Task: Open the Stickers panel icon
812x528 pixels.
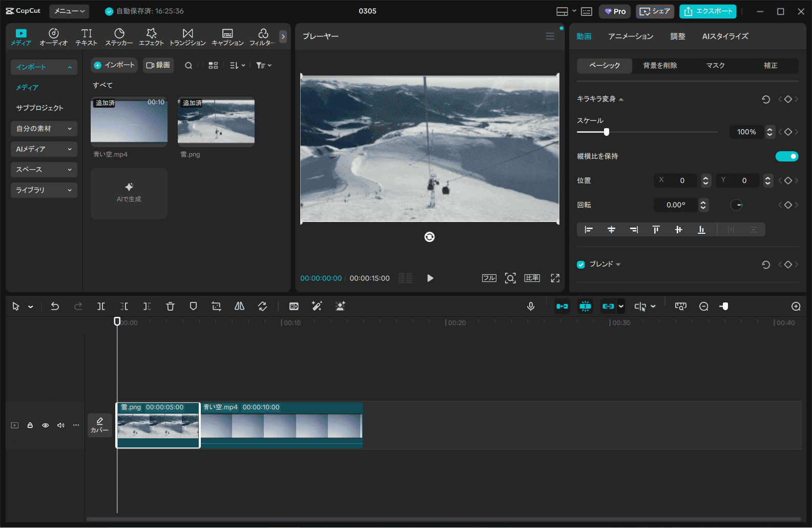Action: (119, 36)
